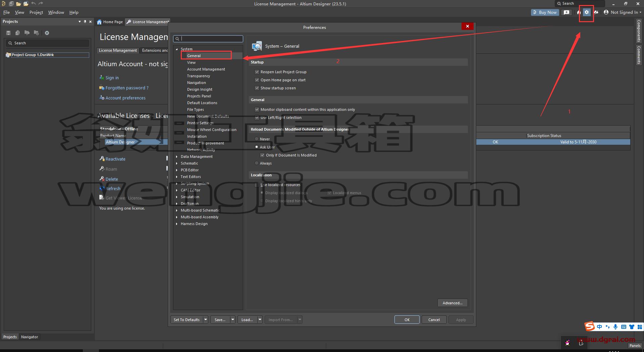The image size is (644, 352).
Task: Click the crossed-out notifications icon at the top right
Action: click(596, 12)
